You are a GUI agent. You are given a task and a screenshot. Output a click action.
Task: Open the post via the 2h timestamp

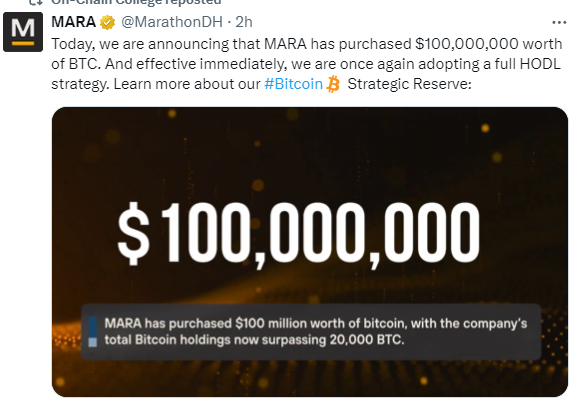click(x=244, y=22)
